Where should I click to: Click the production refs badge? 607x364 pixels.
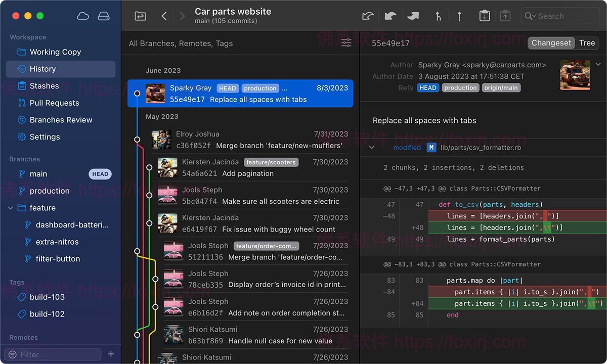pos(460,87)
